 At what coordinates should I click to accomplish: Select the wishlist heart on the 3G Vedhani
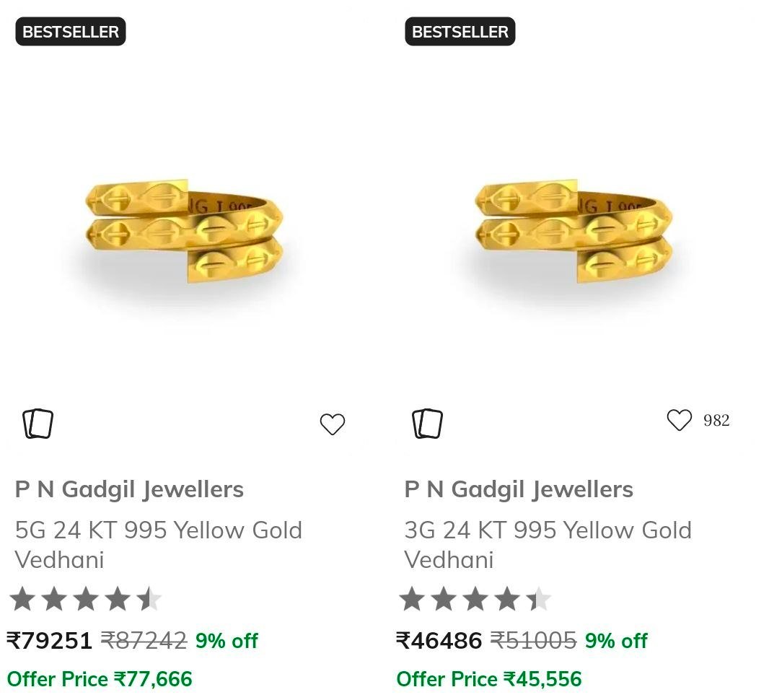[x=680, y=421]
